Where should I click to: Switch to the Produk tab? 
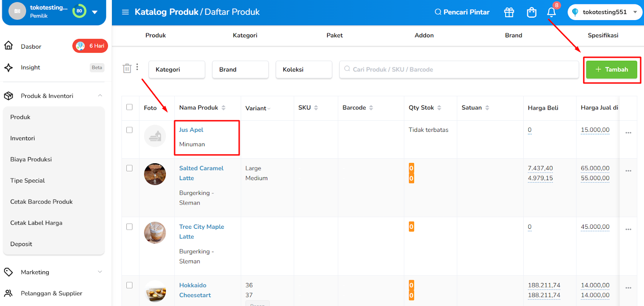tap(156, 35)
